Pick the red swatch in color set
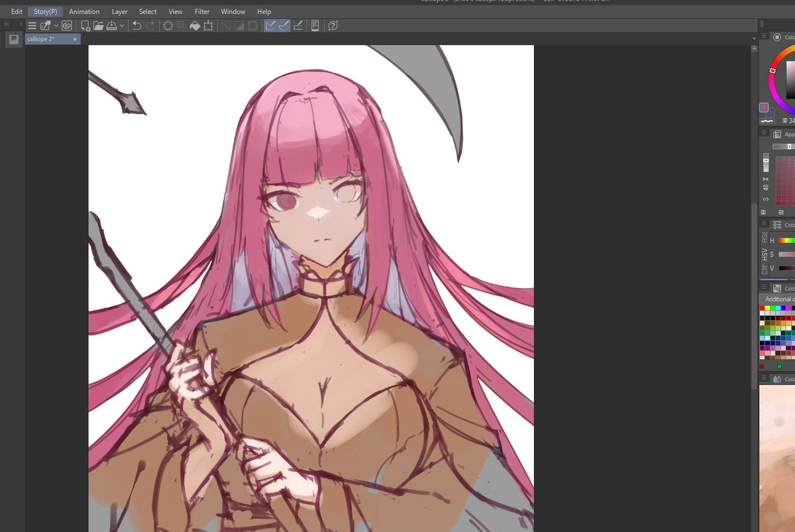Image resolution: width=795 pixels, height=532 pixels. tap(762, 308)
